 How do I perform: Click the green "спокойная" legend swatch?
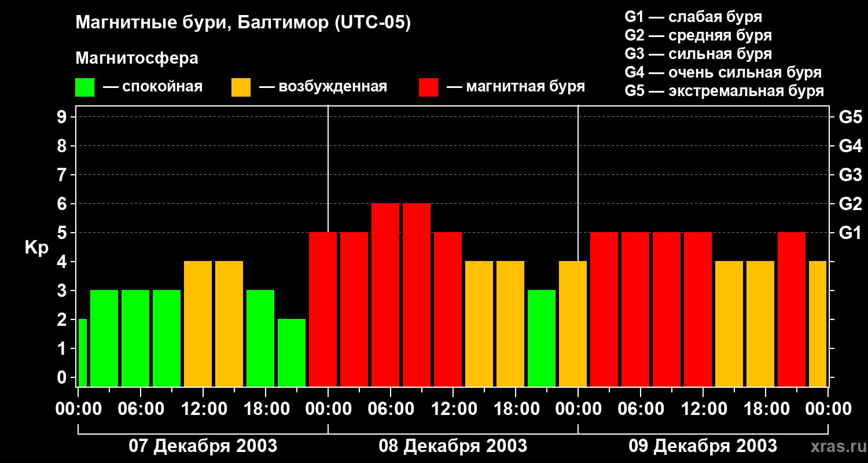coord(84,87)
